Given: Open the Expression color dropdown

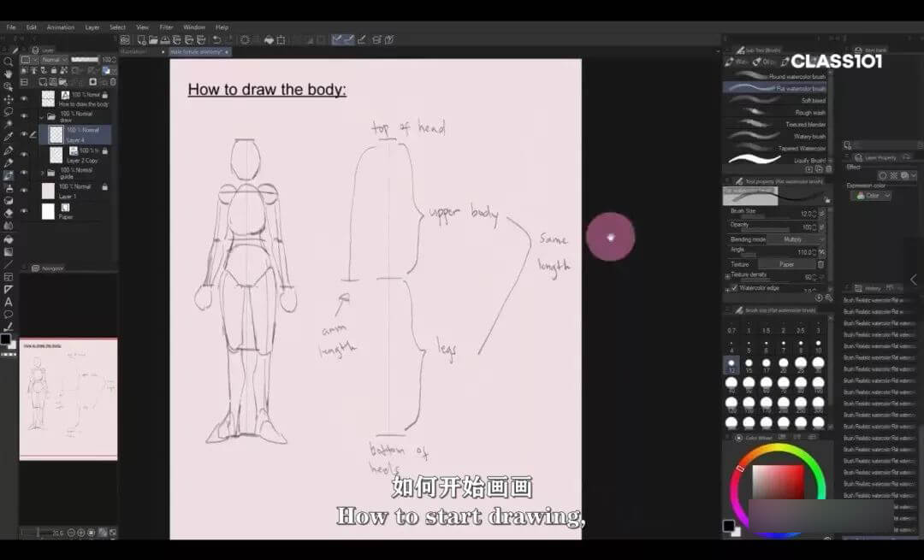Looking at the screenshot, I should (872, 196).
